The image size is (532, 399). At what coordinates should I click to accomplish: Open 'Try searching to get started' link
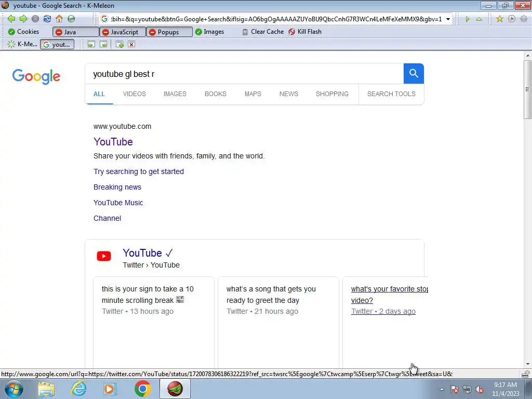(x=139, y=171)
